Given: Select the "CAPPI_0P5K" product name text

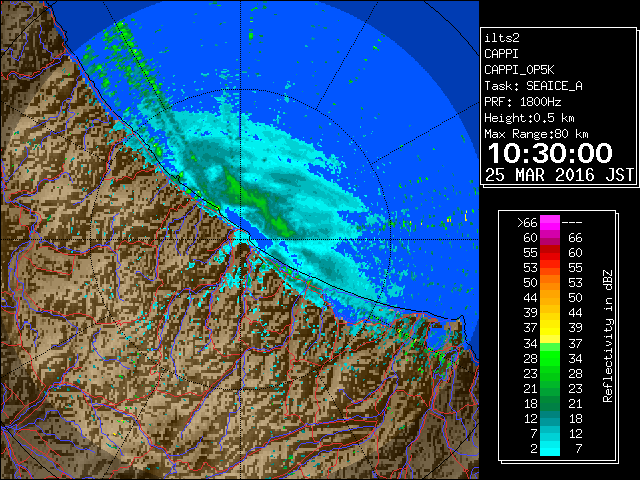Looking at the screenshot, I should click(x=519, y=70).
